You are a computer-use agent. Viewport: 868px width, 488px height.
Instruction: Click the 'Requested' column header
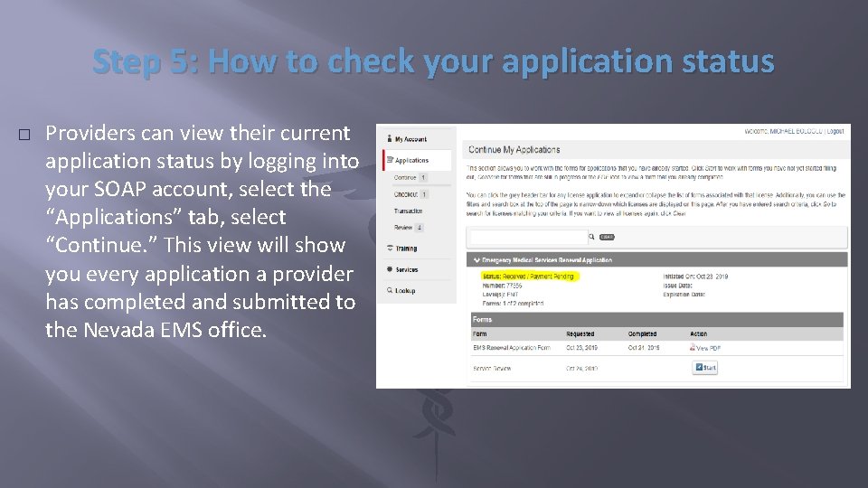[580, 333]
